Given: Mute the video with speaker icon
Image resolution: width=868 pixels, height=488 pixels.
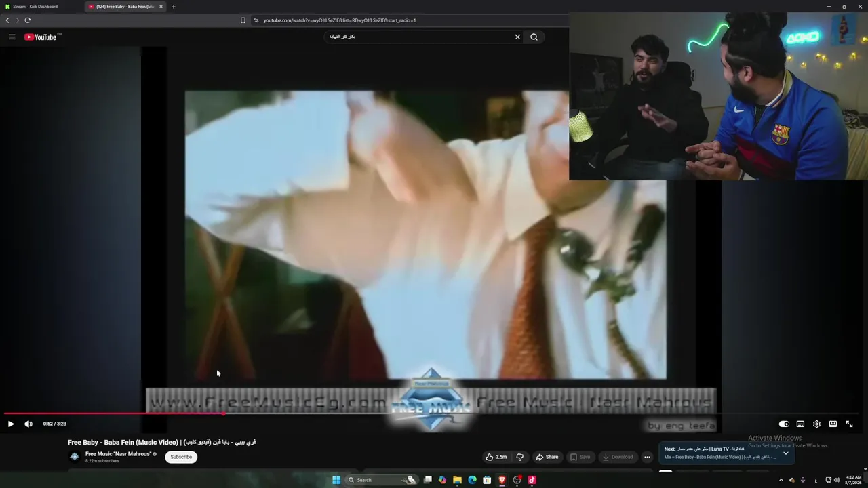Looking at the screenshot, I should click(x=28, y=424).
